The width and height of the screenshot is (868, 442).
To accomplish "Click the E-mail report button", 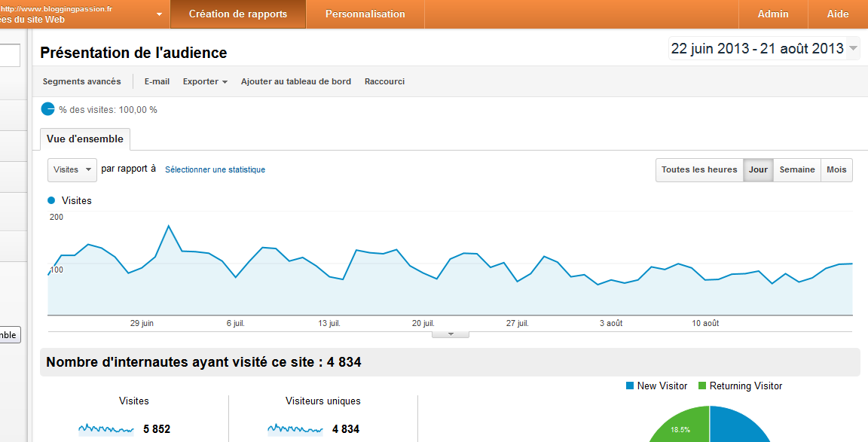I will pyautogui.click(x=157, y=81).
